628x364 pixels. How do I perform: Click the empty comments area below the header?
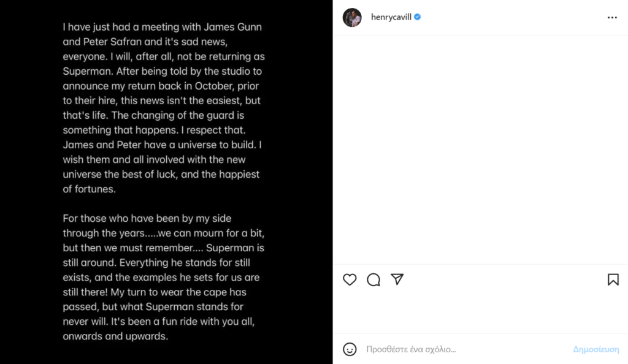480,147
